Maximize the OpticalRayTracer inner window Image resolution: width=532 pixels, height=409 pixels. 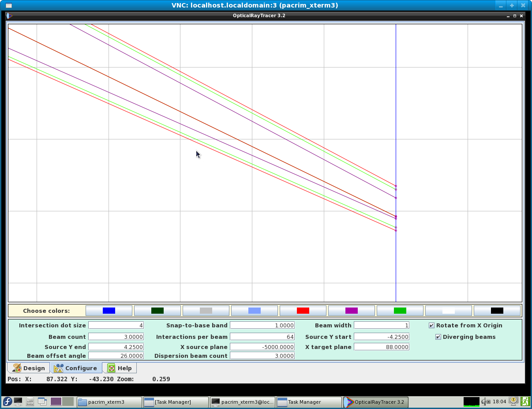[x=515, y=15]
